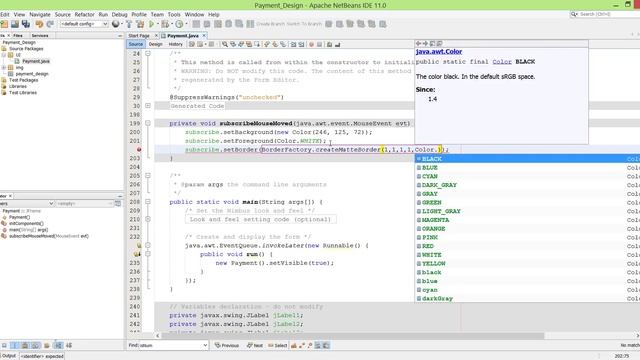640x360 pixels.
Task: Click the red macro record icon in the editor toolbar
Action: (x=311, y=44)
